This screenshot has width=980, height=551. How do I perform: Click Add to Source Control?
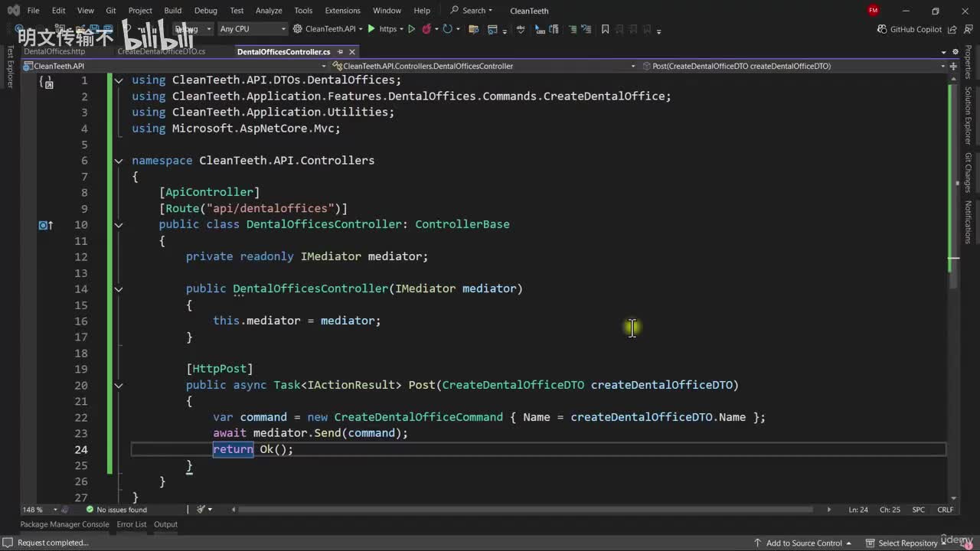click(804, 543)
